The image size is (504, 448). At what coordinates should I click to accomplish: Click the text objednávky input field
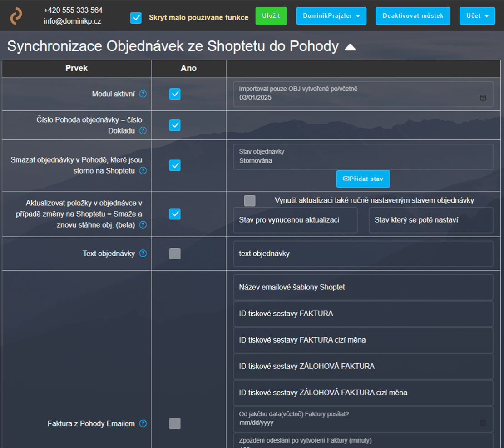363,254
